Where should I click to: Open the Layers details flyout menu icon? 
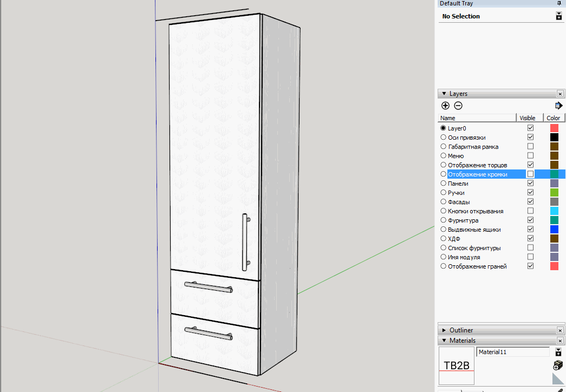pos(558,106)
